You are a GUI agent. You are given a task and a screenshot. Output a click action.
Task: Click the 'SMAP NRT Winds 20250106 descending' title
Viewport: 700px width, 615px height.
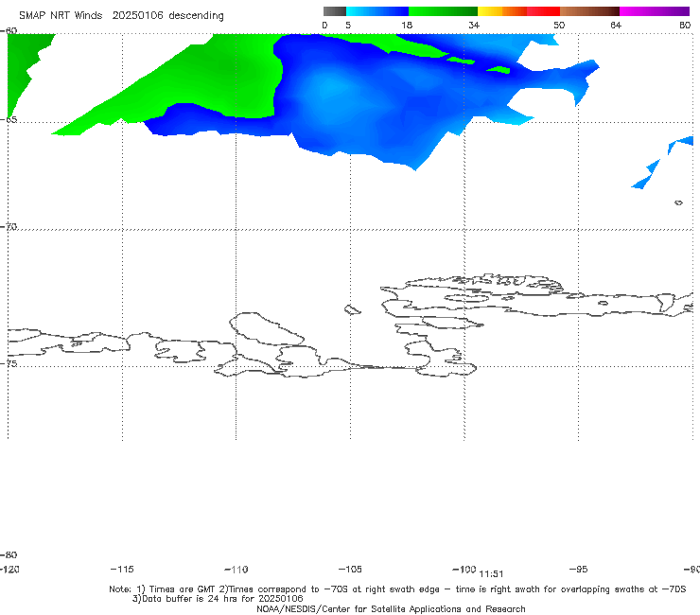pyautogui.click(x=121, y=15)
